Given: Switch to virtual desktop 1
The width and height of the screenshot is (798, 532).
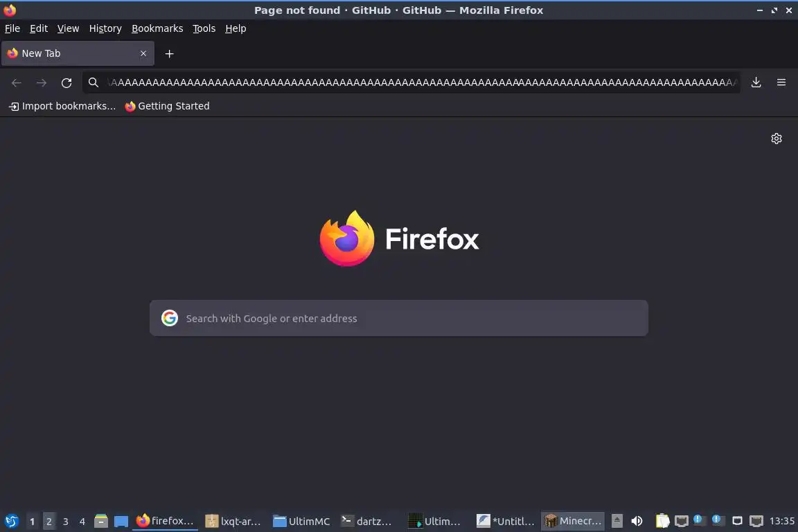Looking at the screenshot, I should click(32, 522).
